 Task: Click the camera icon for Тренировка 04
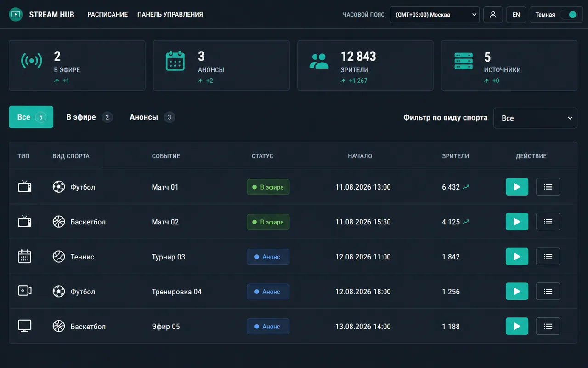(x=25, y=291)
